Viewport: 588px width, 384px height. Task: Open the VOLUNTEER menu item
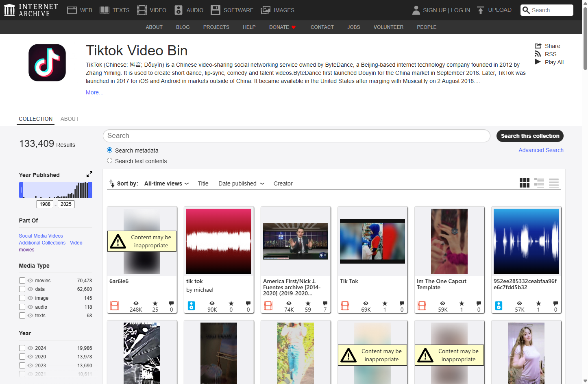388,27
